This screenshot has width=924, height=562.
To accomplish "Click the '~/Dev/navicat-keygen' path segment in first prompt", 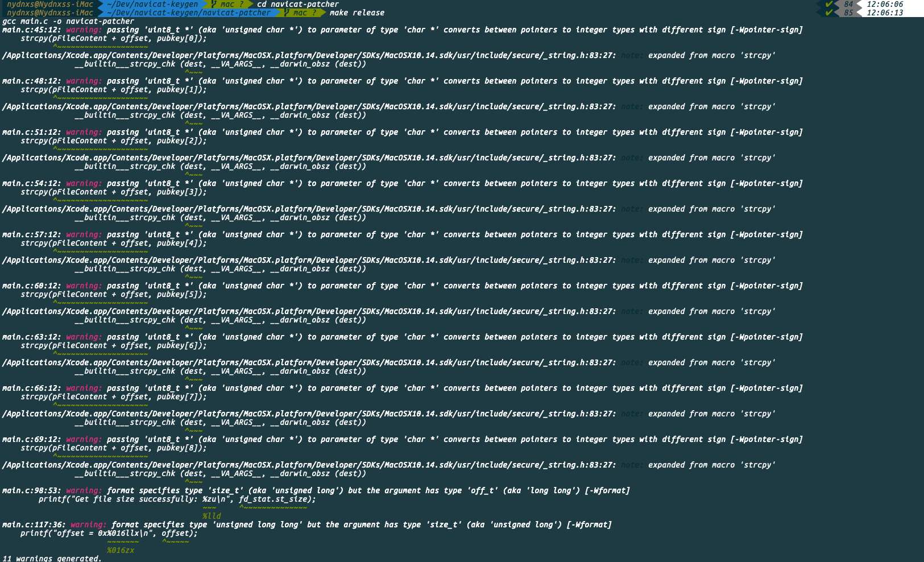I will [152, 4].
